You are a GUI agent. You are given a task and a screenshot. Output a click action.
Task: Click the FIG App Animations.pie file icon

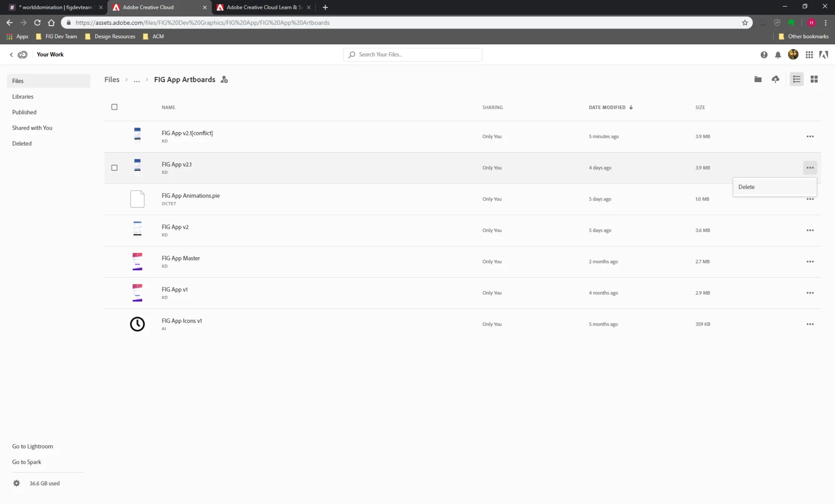tap(137, 199)
